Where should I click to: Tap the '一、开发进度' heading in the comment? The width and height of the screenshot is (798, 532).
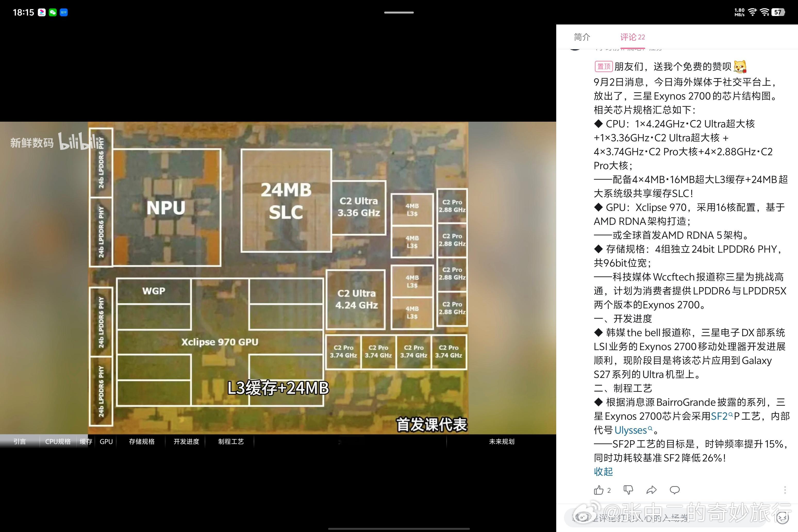point(623,319)
